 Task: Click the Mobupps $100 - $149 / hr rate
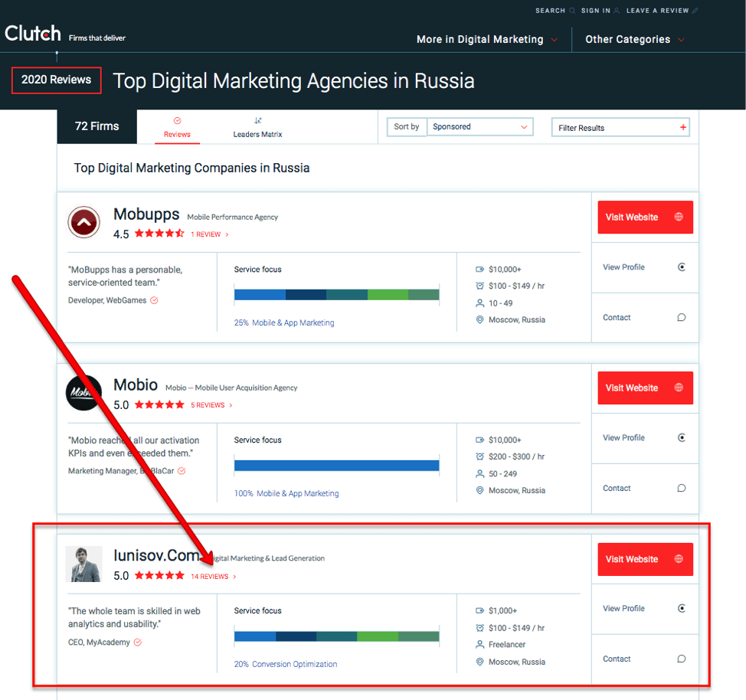[x=517, y=286]
